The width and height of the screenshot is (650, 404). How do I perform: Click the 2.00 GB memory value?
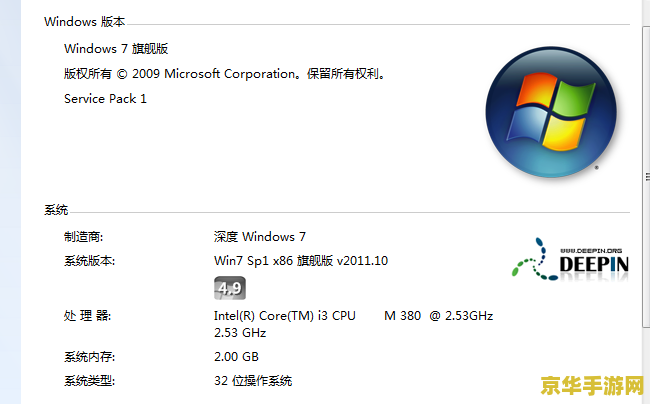[x=236, y=357]
